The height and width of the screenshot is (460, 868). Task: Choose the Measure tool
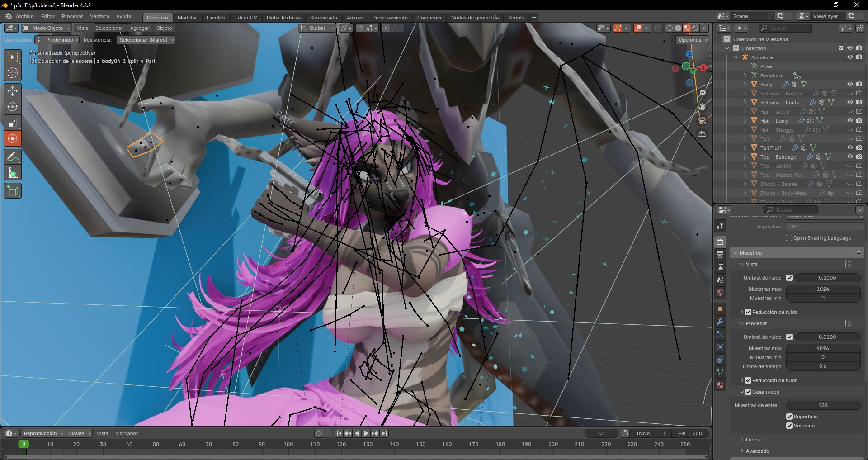[13, 173]
